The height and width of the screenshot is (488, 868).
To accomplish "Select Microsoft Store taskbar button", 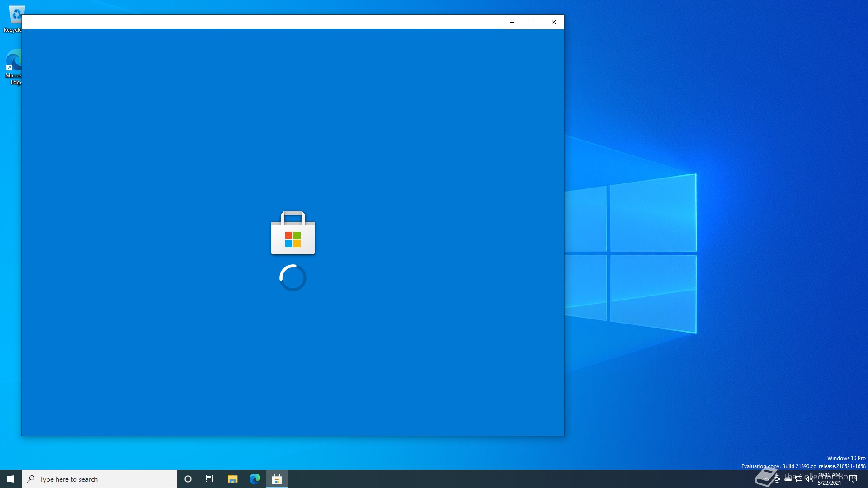I will pyautogui.click(x=277, y=479).
